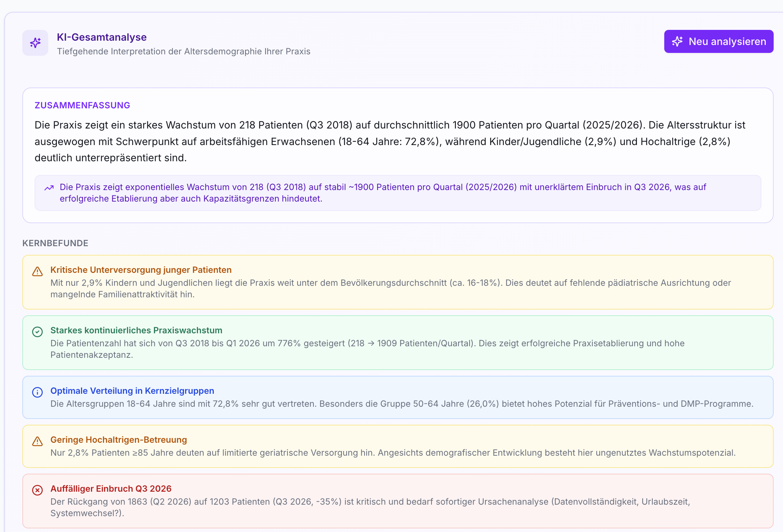Click error icon for Auffälliger Einbruch Q3 2026
Image resolution: width=783 pixels, height=532 pixels.
click(37, 490)
